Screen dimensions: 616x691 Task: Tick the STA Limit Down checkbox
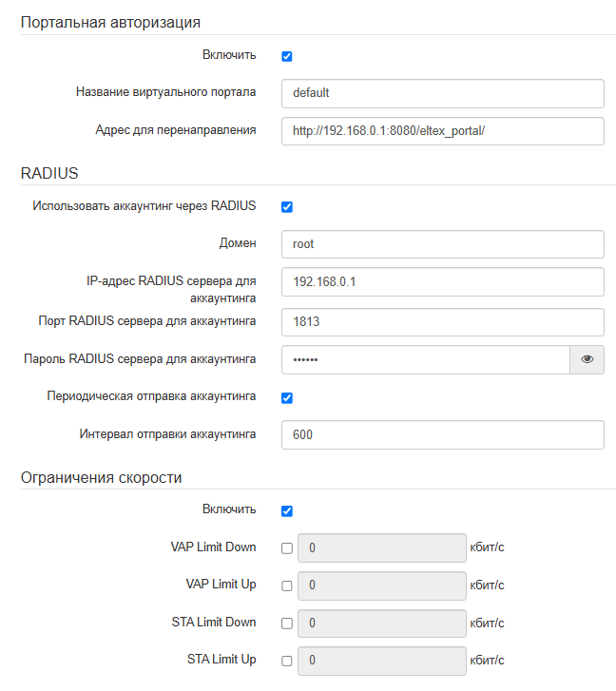pyautogui.click(x=287, y=624)
